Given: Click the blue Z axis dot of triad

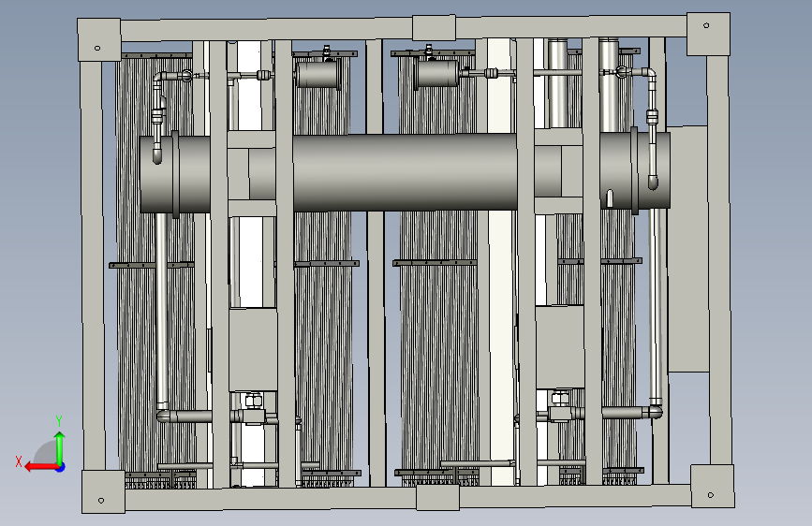Looking at the screenshot, I should pos(61,467).
